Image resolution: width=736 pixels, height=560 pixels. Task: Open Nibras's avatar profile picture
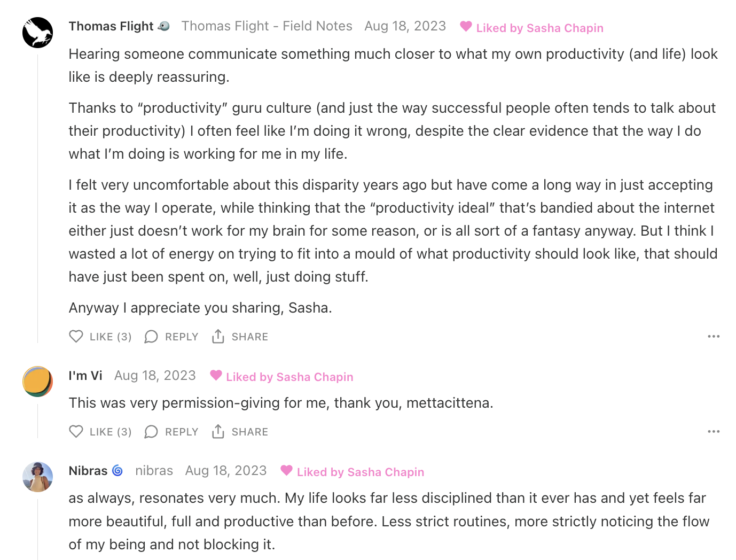(37, 477)
